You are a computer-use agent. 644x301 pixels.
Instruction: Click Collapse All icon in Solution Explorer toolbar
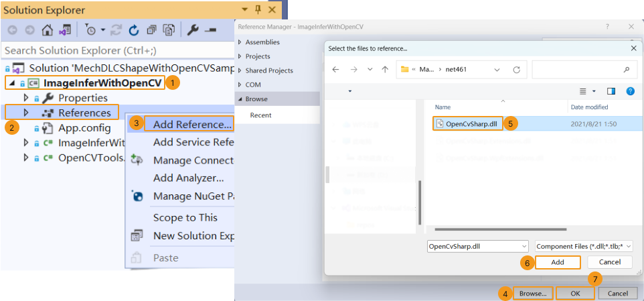151,30
